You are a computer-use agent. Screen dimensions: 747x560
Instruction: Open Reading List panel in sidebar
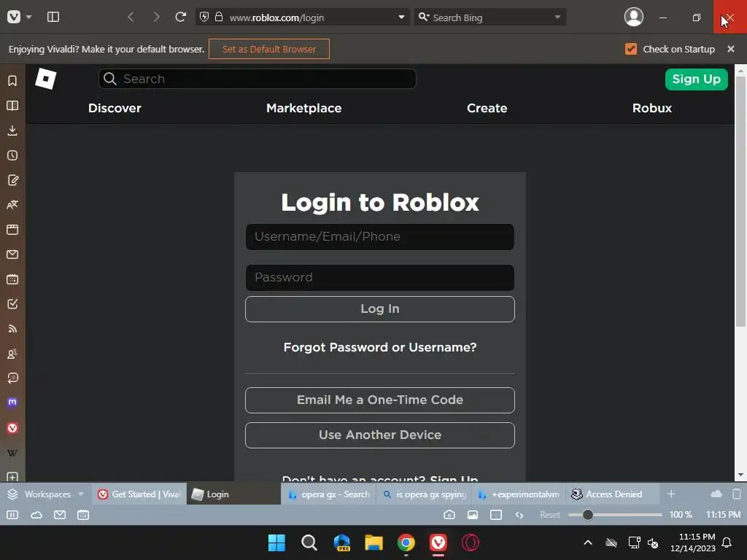12,105
